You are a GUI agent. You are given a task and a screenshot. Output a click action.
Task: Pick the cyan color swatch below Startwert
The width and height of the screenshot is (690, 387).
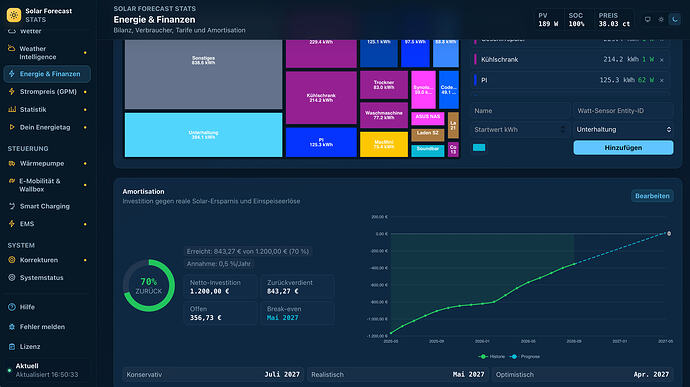click(x=479, y=147)
